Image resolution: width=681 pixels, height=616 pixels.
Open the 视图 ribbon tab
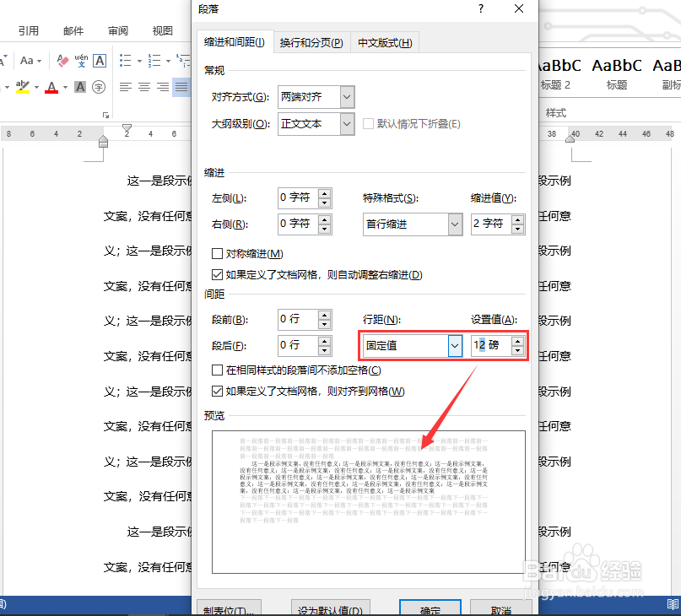(x=163, y=30)
